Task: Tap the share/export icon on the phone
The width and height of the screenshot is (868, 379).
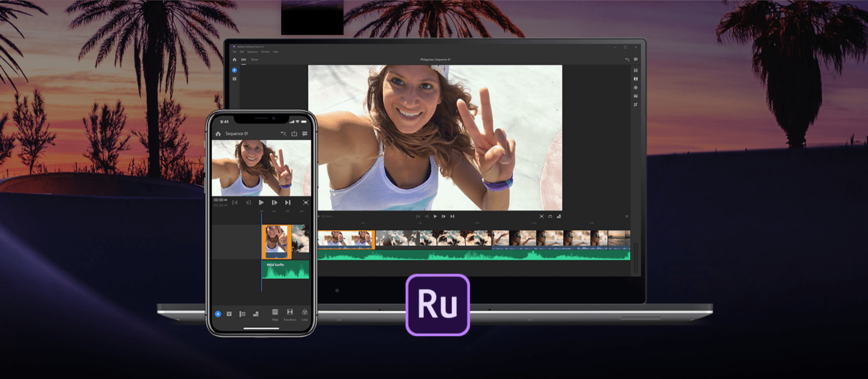Action: click(294, 134)
